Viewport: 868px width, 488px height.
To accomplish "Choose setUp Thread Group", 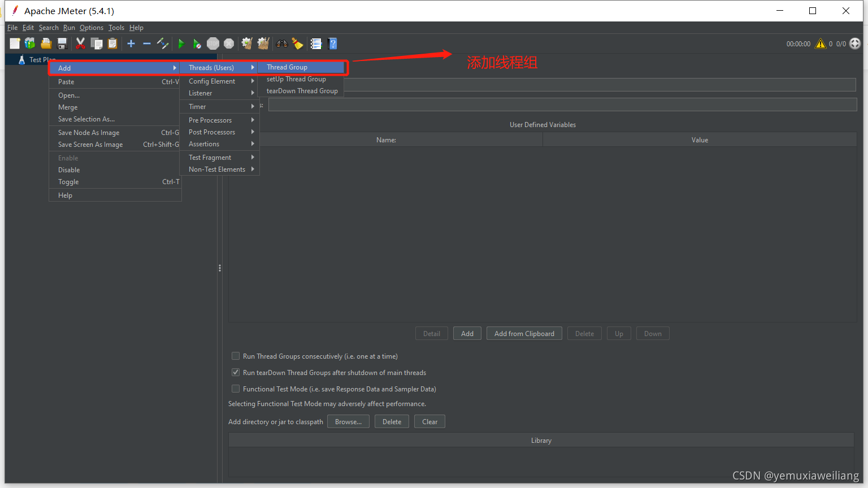I will [x=301, y=79].
